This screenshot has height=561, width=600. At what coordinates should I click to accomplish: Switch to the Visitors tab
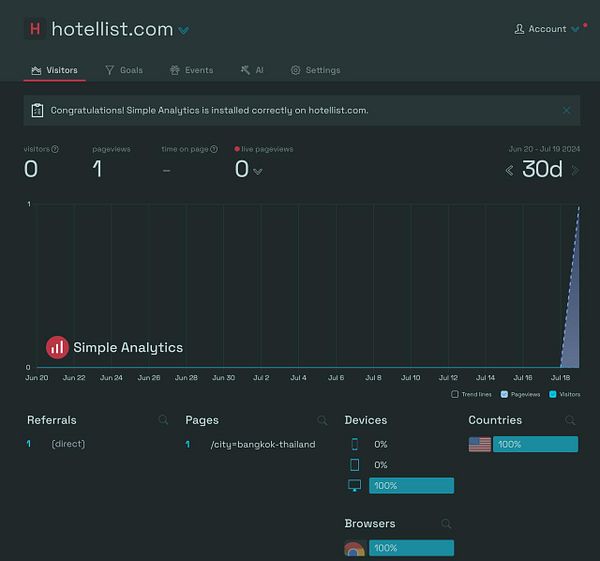[55, 70]
